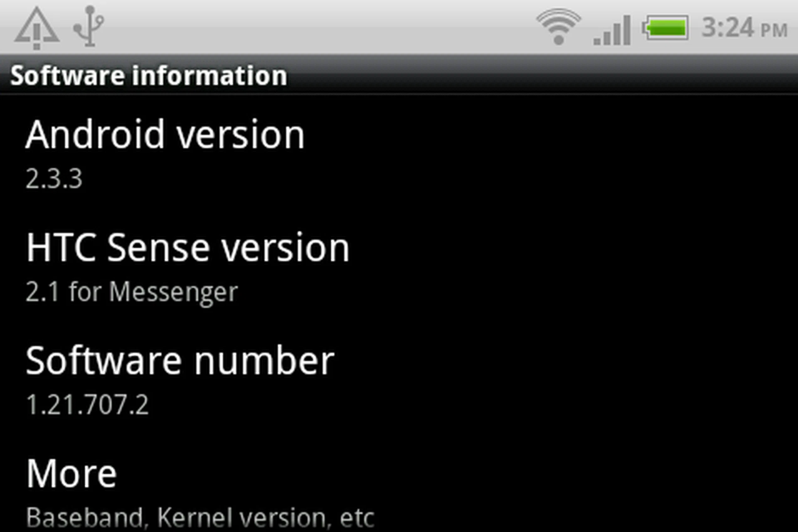Tap the 1.21.707.2 build value

pos(87,405)
